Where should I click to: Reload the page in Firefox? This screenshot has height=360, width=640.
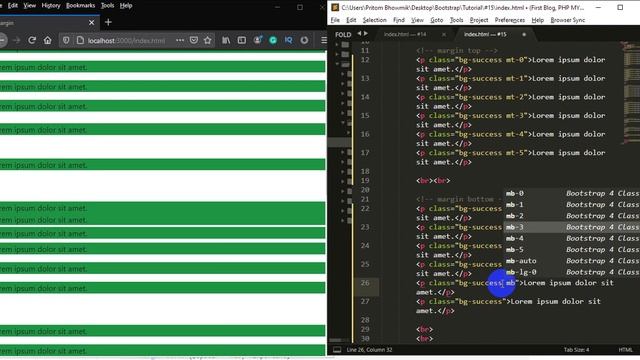click(32, 40)
